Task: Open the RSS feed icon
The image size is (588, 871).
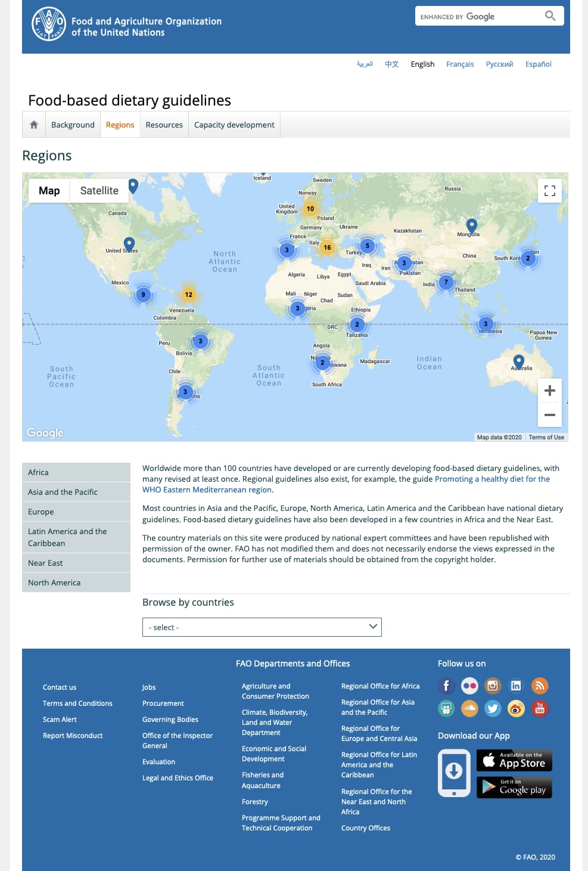Action: click(540, 686)
